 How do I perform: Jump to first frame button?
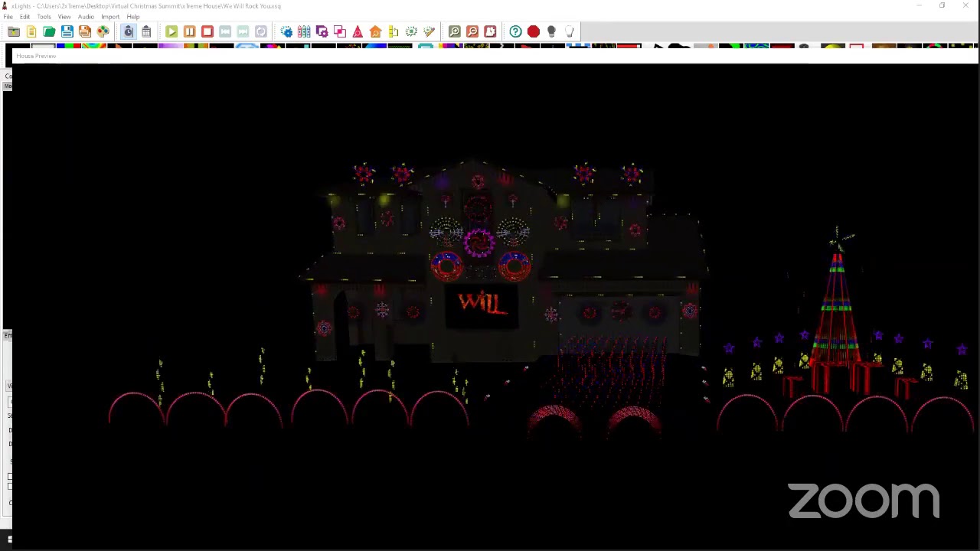[x=225, y=31]
